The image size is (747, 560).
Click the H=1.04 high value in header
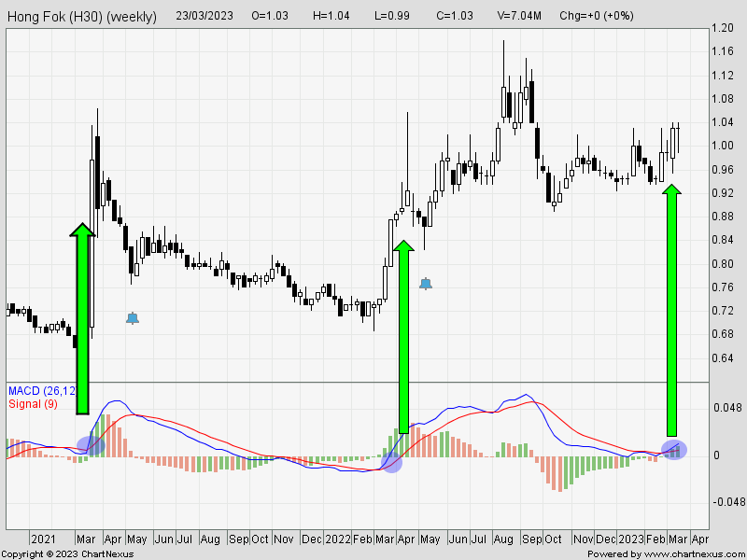click(x=331, y=16)
